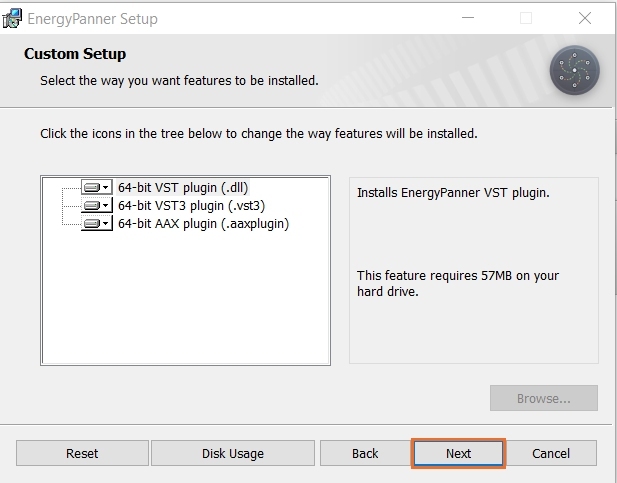Click the empty area of the feature tree

point(186,300)
